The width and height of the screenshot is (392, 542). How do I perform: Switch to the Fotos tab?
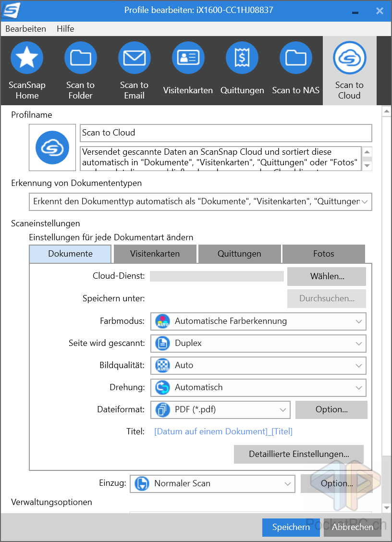click(x=324, y=254)
